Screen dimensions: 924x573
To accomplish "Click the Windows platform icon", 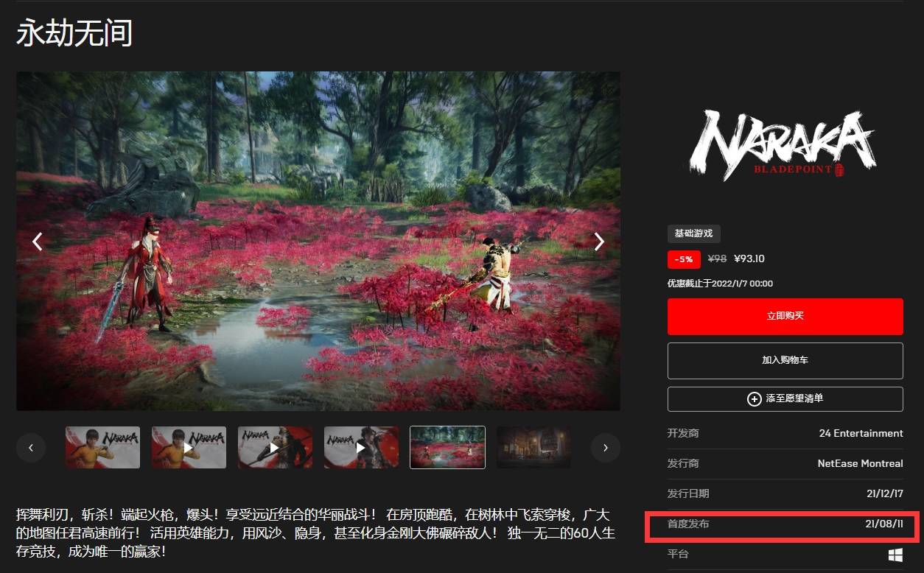I will (895, 554).
